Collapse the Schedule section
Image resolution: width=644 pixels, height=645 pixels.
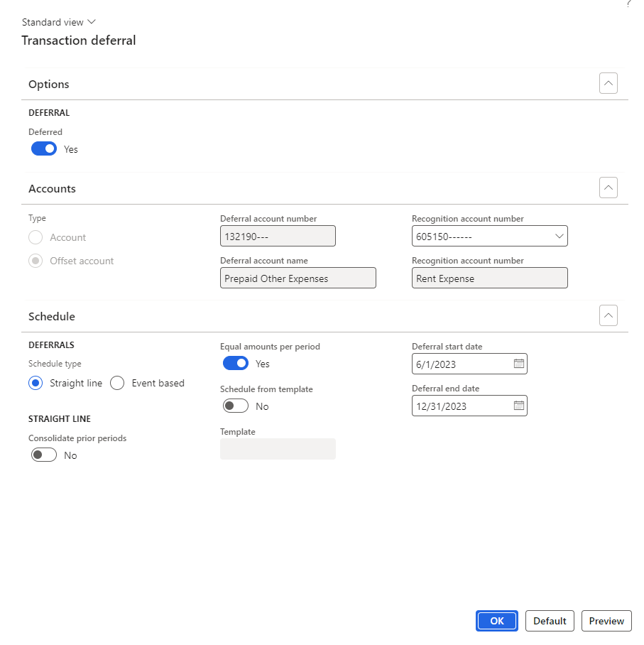click(x=608, y=316)
